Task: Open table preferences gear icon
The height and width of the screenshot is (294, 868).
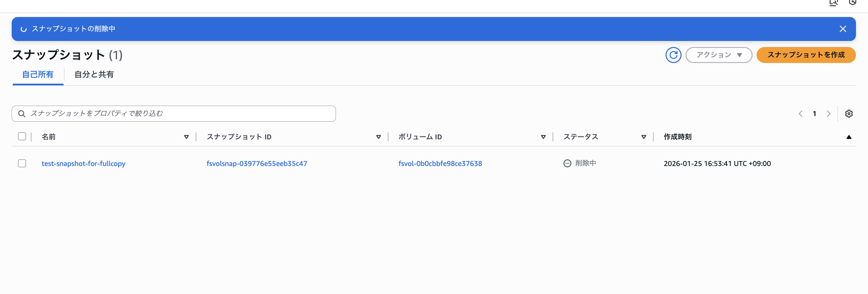Action: 848,114
